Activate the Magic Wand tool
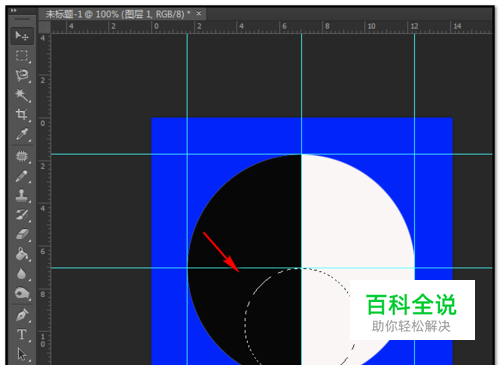The height and width of the screenshot is (365, 500). 22,95
